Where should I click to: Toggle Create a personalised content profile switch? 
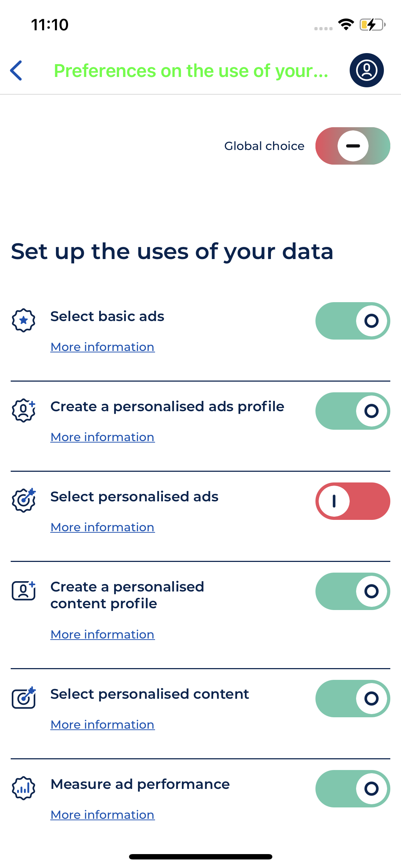click(353, 591)
